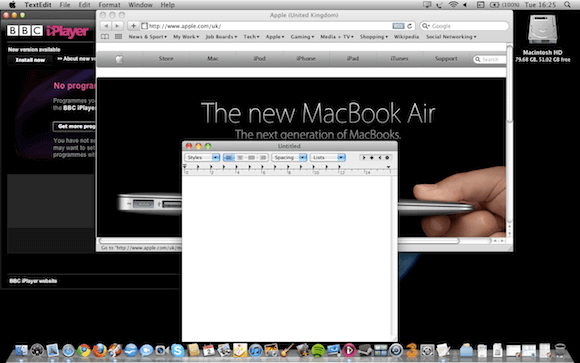Open BBC iPlayer pink icon in Dock
The image size is (580, 363).
pos(349,350)
